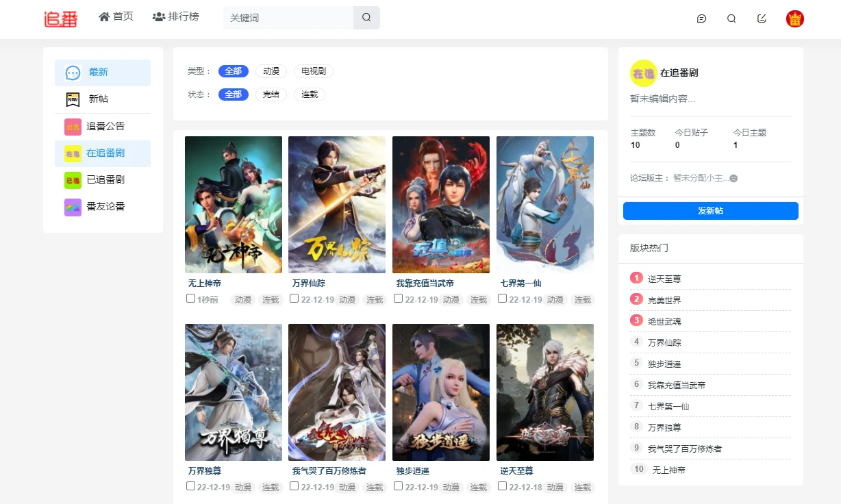The image size is (841, 504).
Task: Select the checkbox under 逆天至尊
Action: click(503, 486)
